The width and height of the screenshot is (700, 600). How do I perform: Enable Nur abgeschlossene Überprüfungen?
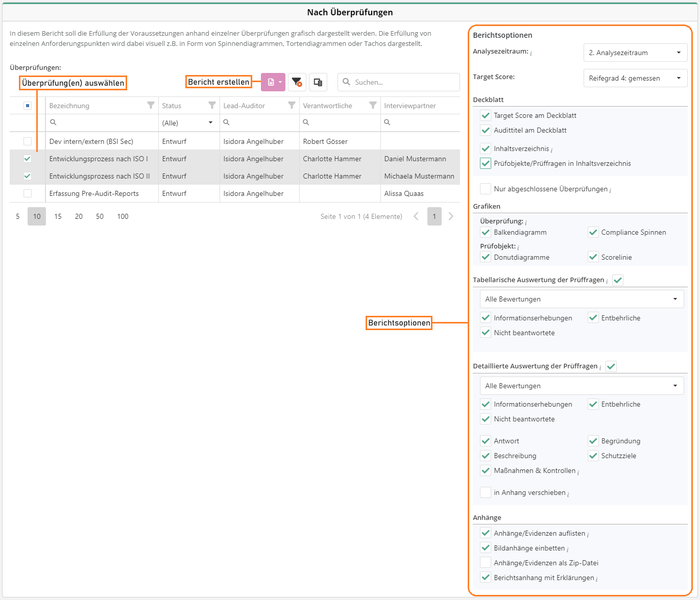pos(486,189)
